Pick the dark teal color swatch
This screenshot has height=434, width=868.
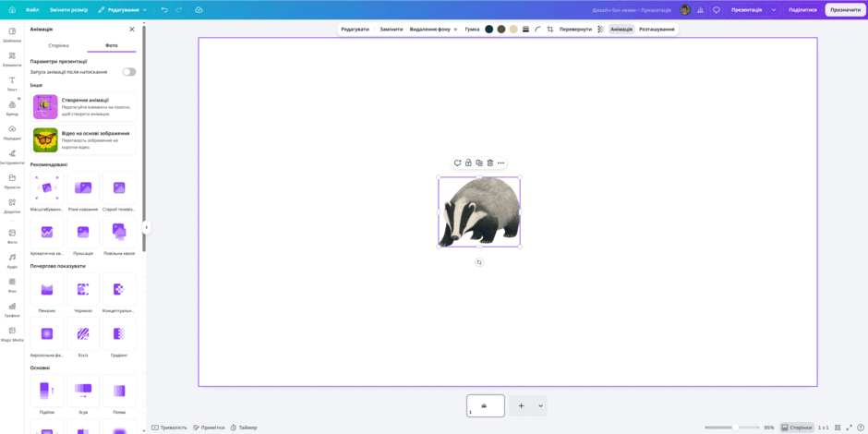pos(488,29)
